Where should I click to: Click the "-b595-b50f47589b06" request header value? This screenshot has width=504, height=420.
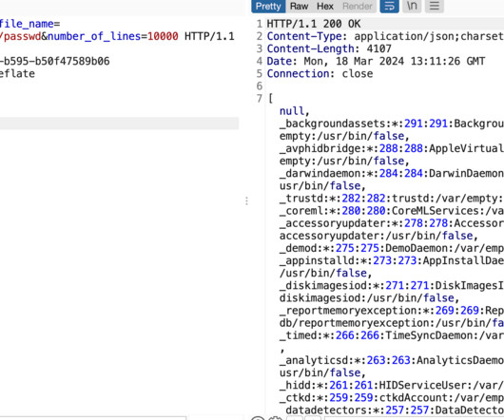[x=54, y=61]
